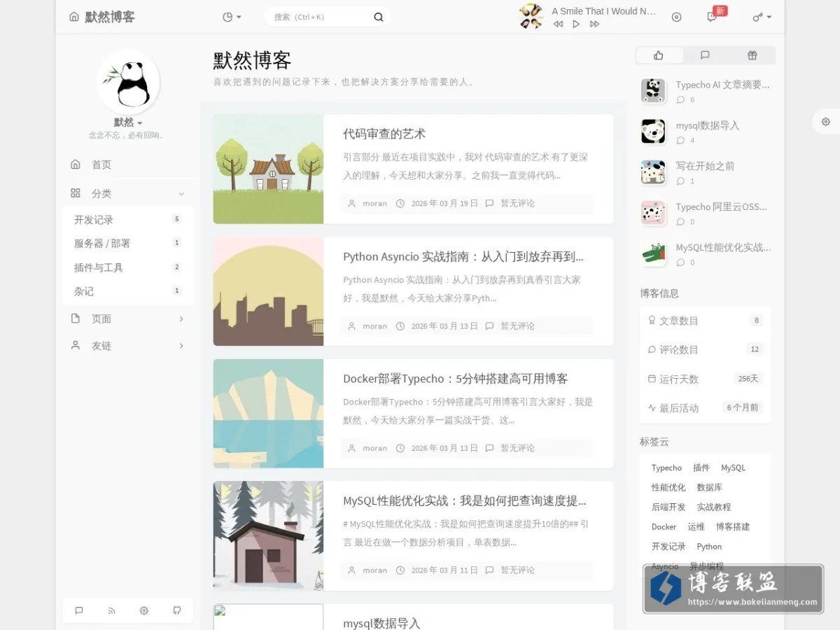Open the floating settings gear at right edge
The height and width of the screenshot is (630, 840).
[826, 122]
